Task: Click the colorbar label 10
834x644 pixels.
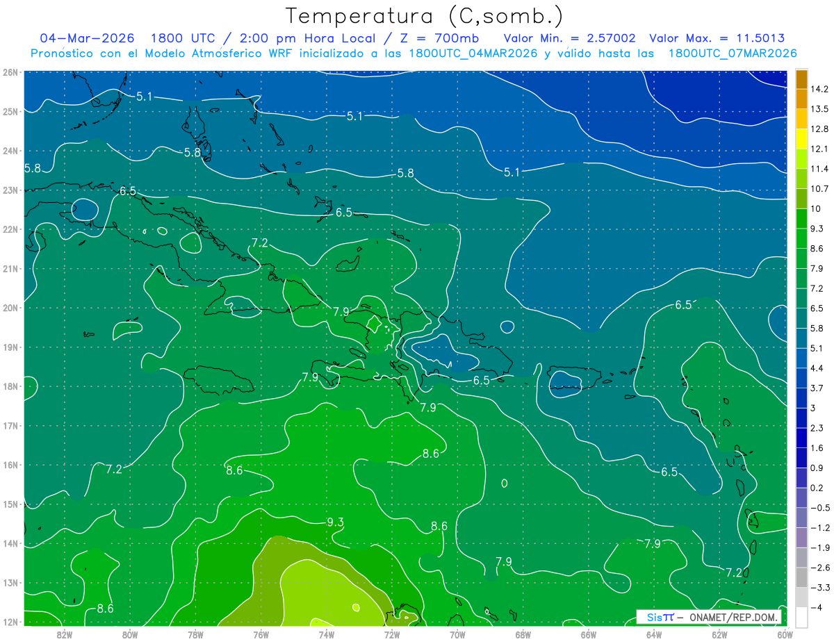Action: coord(815,208)
